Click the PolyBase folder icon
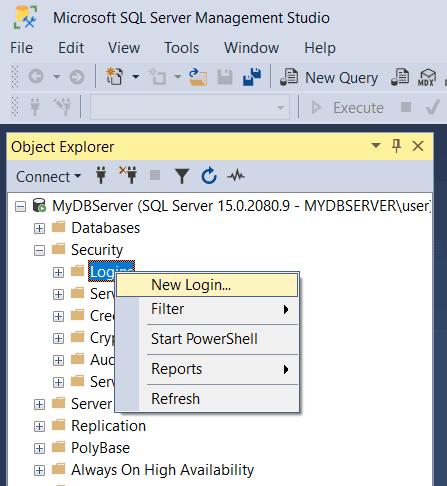447x486 pixels. coord(59,447)
